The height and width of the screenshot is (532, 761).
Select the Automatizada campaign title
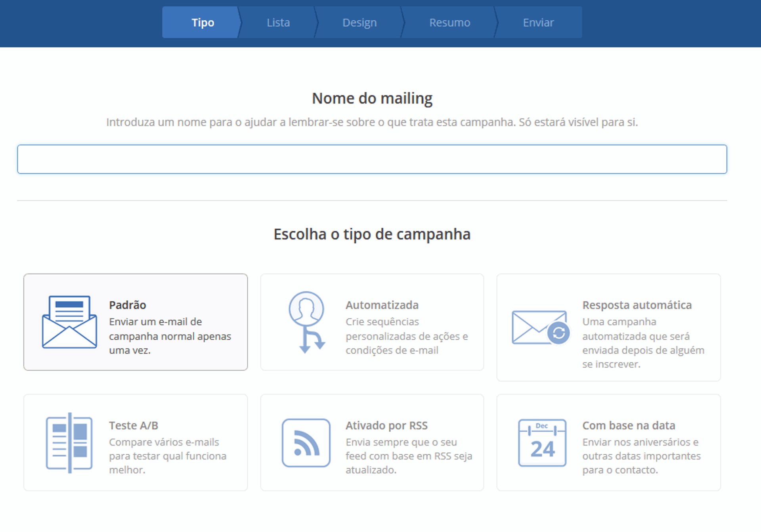(x=382, y=305)
